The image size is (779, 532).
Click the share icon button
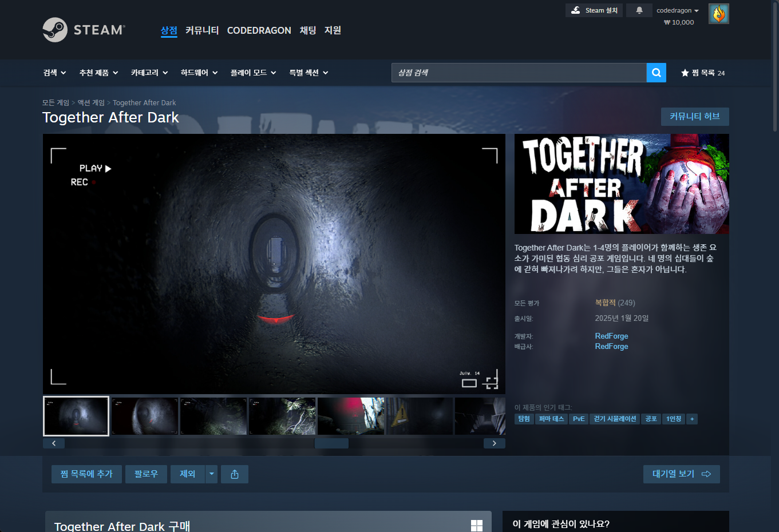235,474
